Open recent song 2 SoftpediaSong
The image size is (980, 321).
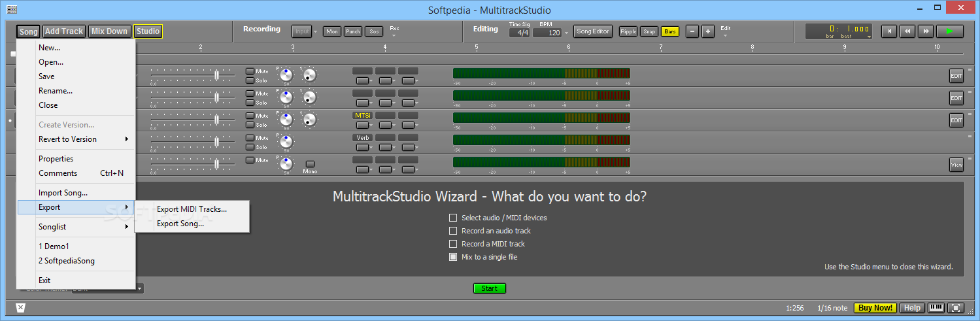[76, 261]
